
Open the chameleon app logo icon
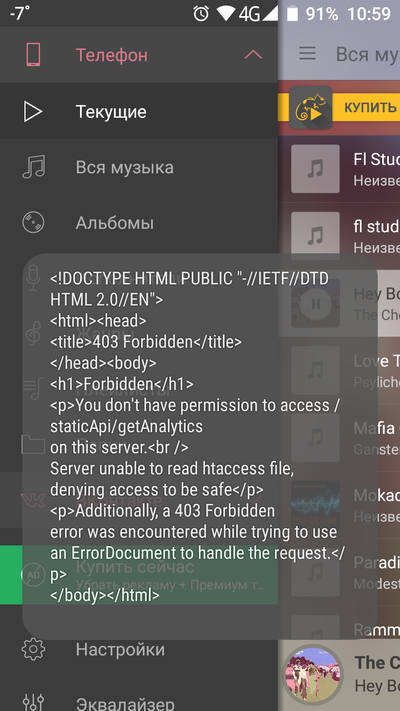click(311, 107)
